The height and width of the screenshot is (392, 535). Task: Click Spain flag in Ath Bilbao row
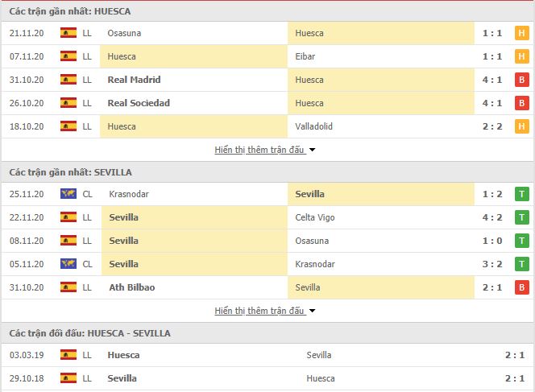[x=68, y=287]
